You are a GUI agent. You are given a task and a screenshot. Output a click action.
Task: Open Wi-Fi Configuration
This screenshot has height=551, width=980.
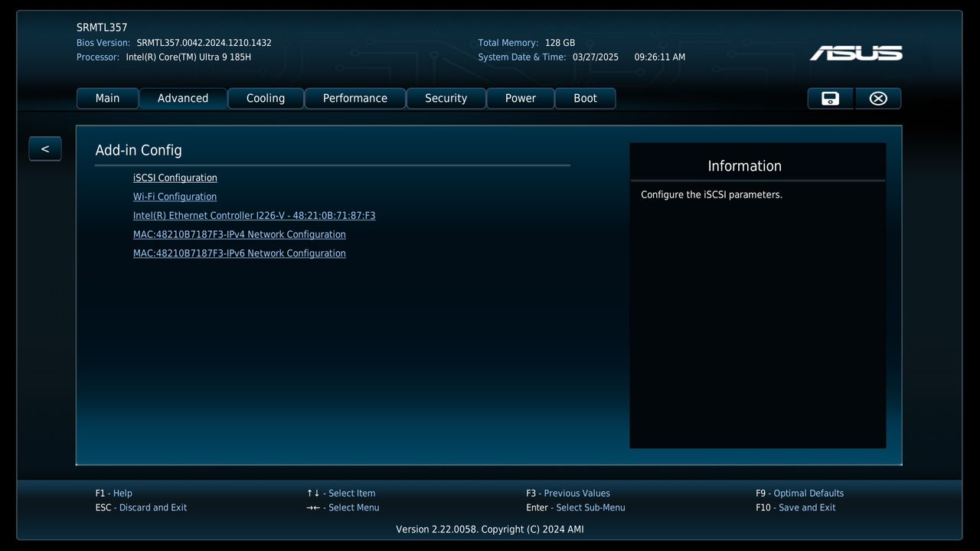[175, 197]
